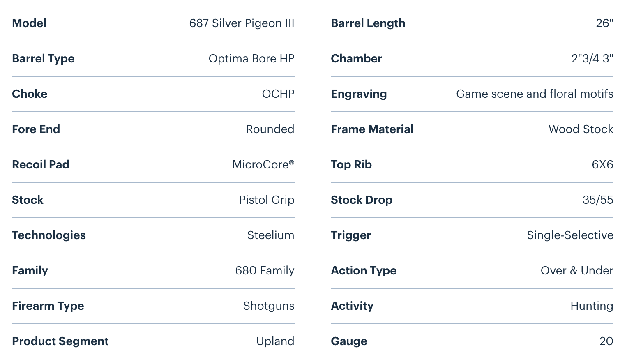Click the Gauge label
The image size is (627, 364).
pyautogui.click(x=349, y=341)
